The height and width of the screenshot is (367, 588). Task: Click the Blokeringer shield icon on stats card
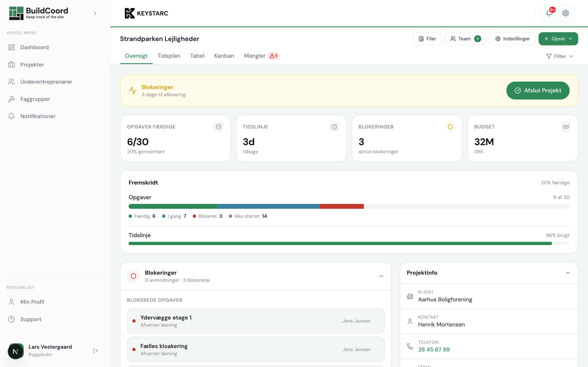[x=450, y=126]
